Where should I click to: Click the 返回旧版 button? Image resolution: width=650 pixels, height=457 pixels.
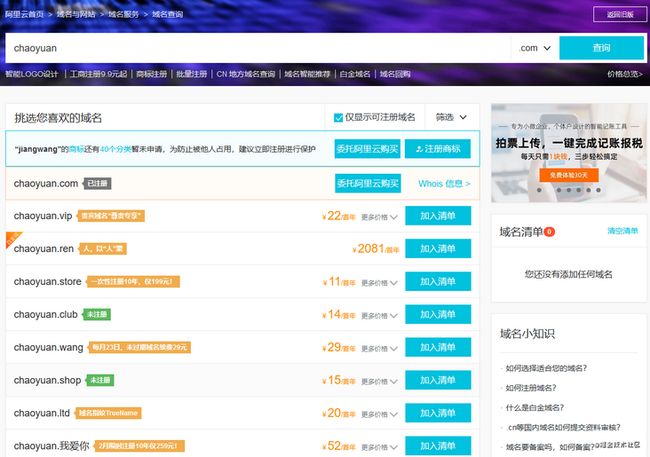click(619, 14)
